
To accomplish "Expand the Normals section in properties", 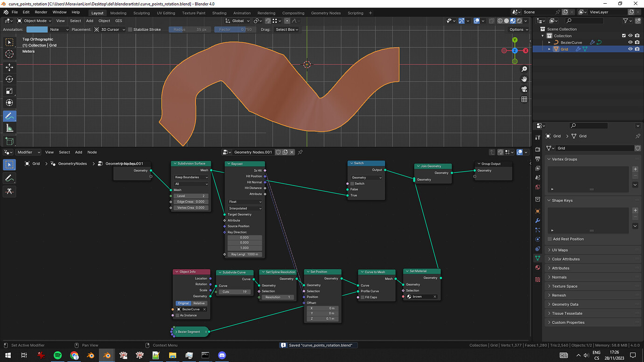I will point(560,277).
